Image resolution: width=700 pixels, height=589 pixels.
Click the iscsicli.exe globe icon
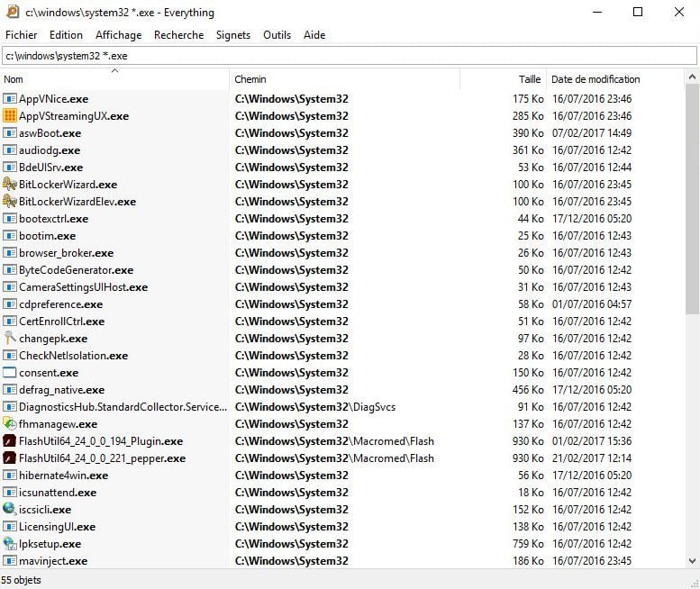coord(10,510)
